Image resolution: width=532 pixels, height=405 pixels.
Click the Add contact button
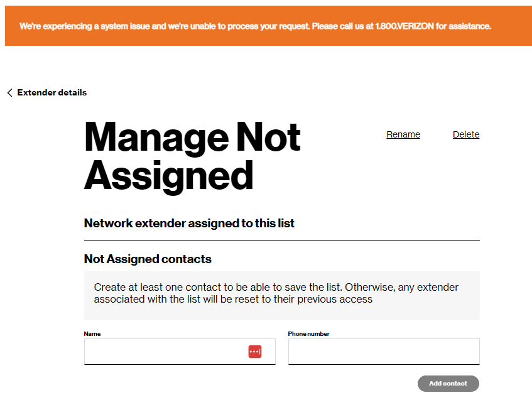click(448, 384)
